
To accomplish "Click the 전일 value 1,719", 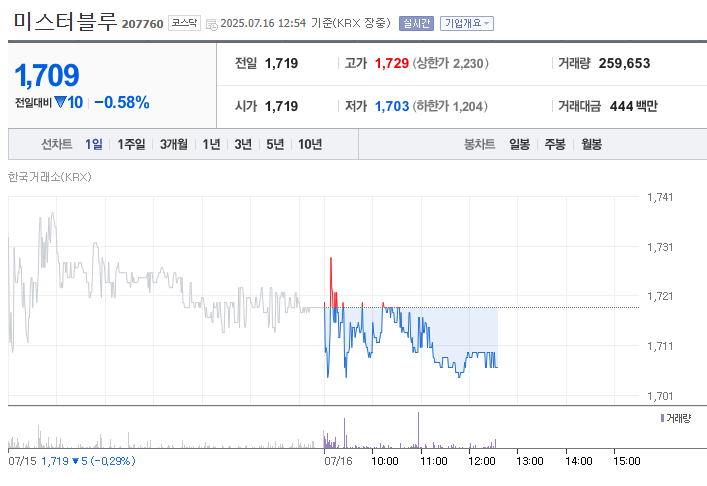I will click(281, 64).
